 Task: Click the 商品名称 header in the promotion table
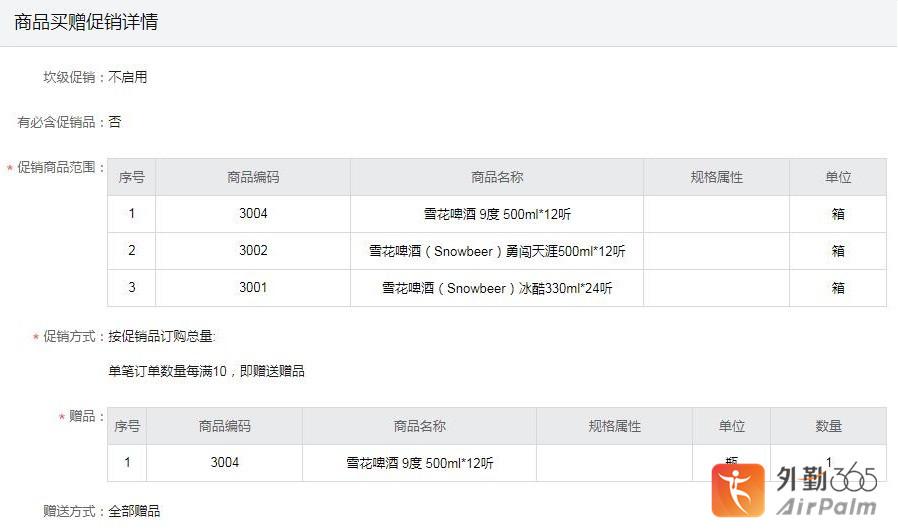click(497, 177)
